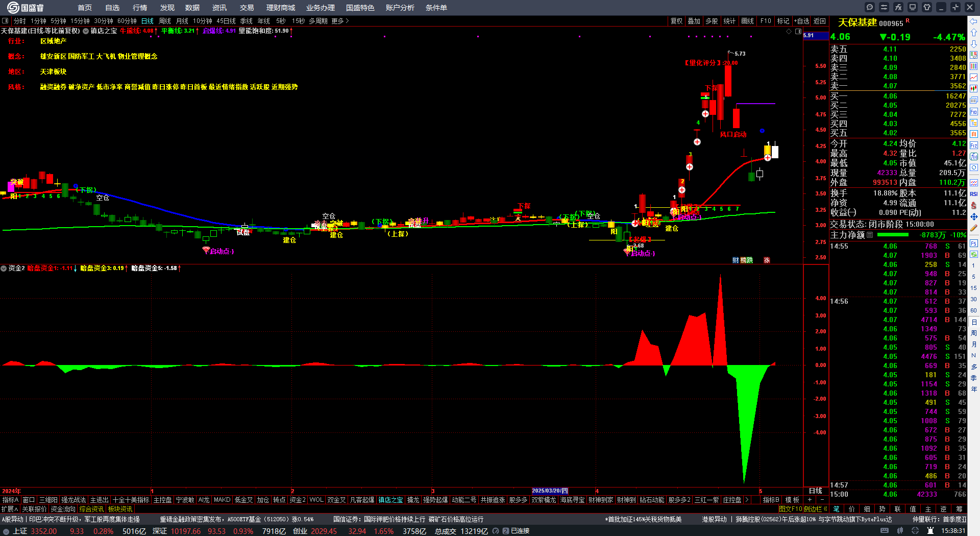Image resolution: width=980 pixels, height=536 pixels.
Task: Click the red dollar sign icon in sidebar
Action: pyautogui.click(x=974, y=205)
